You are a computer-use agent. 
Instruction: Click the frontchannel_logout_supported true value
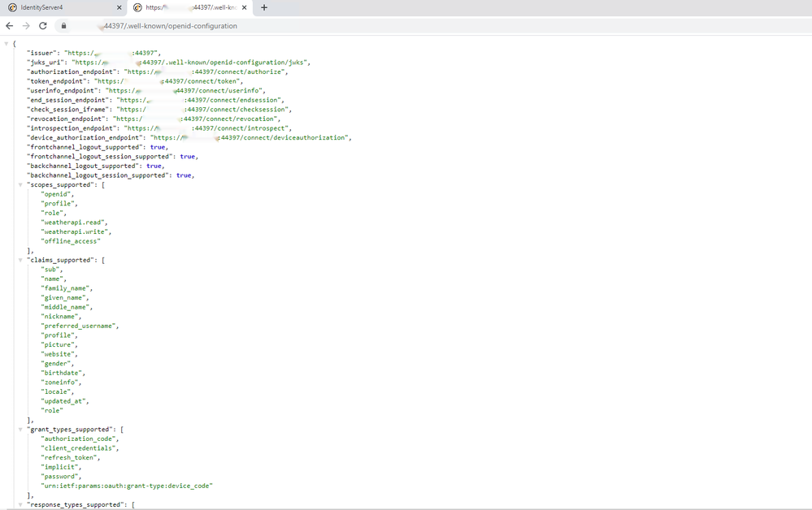click(158, 147)
